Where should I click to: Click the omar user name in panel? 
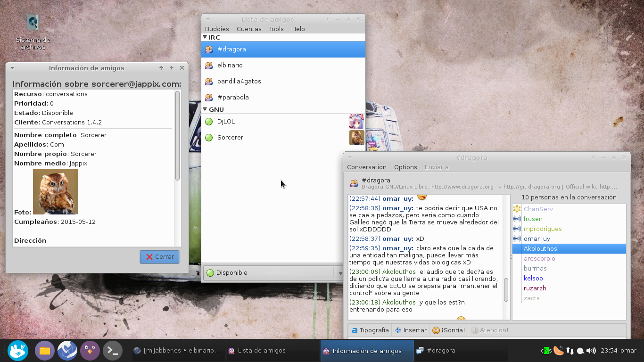pyautogui.click(x=628, y=351)
